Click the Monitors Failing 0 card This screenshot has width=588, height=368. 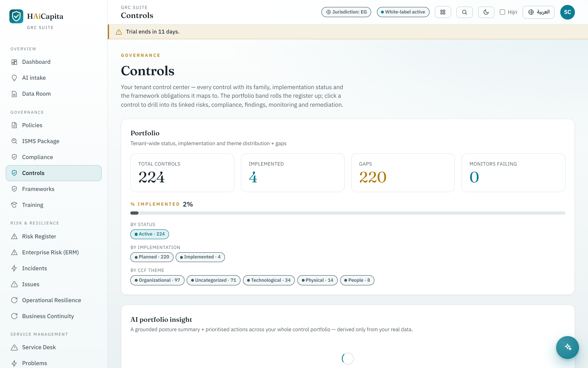[513, 173]
